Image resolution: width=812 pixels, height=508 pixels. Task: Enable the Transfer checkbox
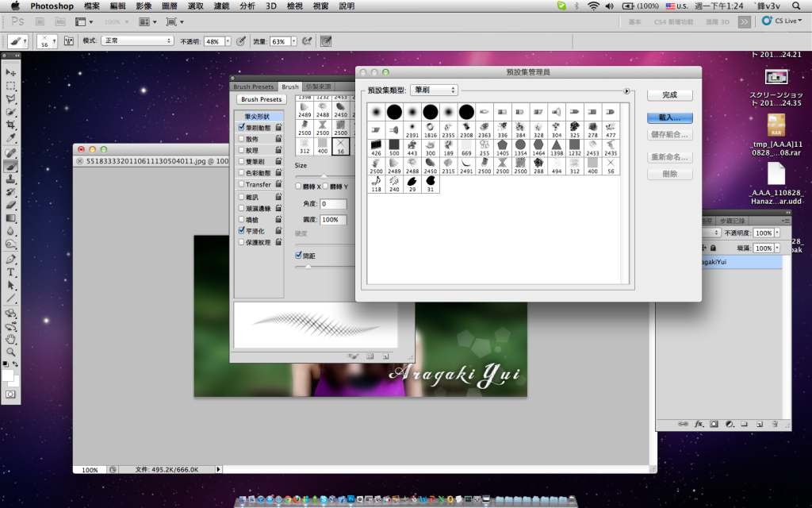(242, 184)
